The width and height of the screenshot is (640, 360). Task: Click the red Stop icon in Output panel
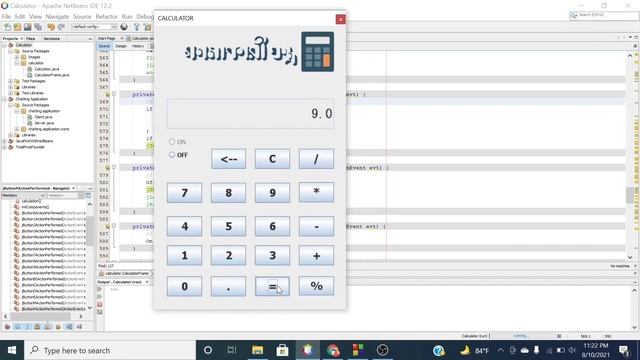tap(100, 304)
